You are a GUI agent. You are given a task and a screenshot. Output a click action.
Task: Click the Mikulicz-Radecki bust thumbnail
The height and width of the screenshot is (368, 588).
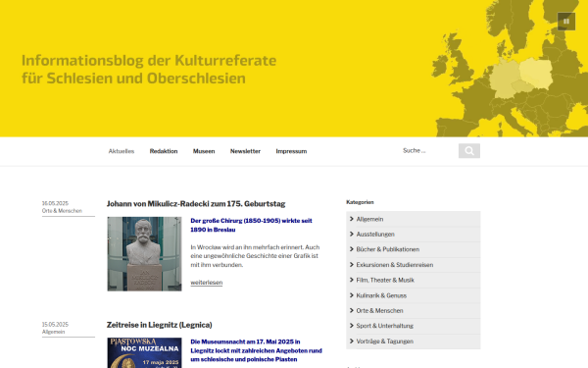pos(144,254)
